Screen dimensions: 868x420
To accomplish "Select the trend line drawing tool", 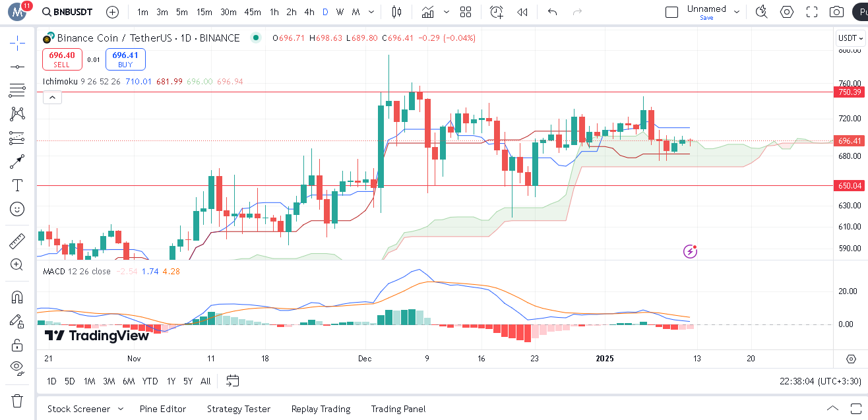I will pos(17,67).
